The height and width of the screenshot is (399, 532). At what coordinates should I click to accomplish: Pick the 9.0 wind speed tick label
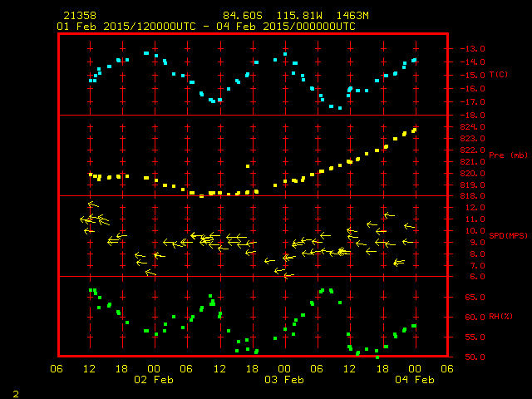click(x=477, y=243)
